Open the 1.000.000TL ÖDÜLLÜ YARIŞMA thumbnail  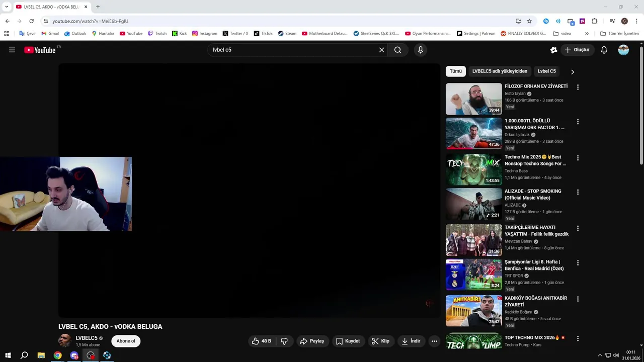click(474, 134)
